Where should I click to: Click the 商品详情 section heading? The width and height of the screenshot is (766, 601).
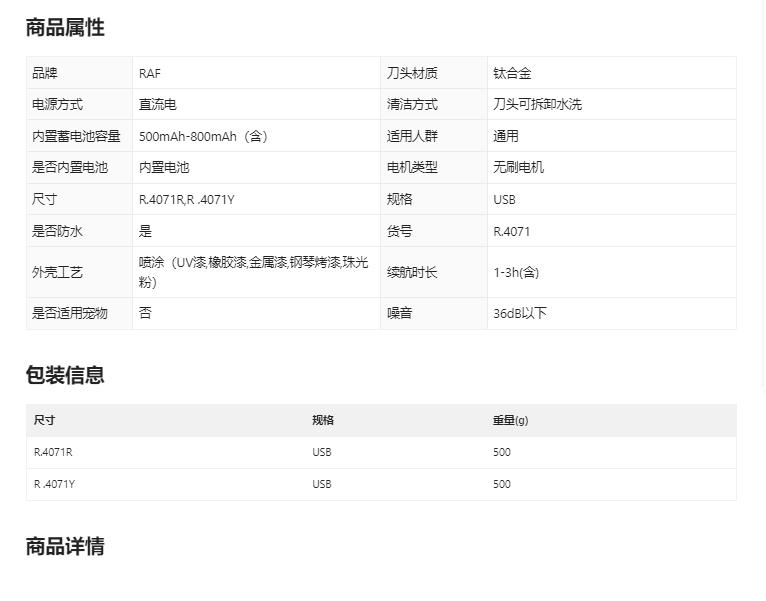click(x=65, y=546)
